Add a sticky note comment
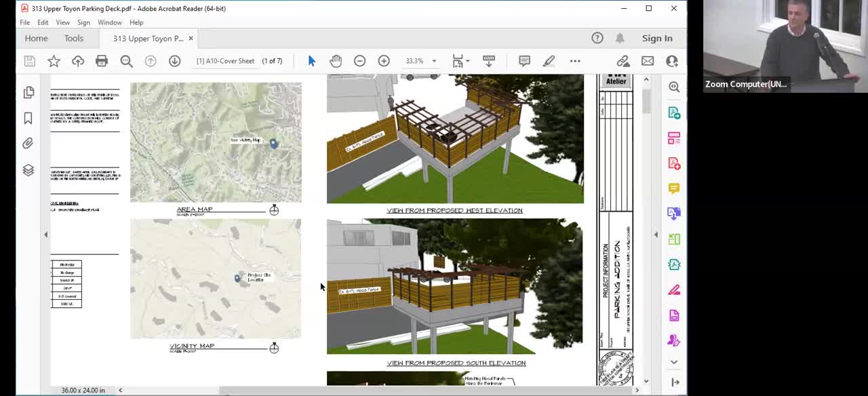This screenshot has width=868, height=396. click(524, 61)
